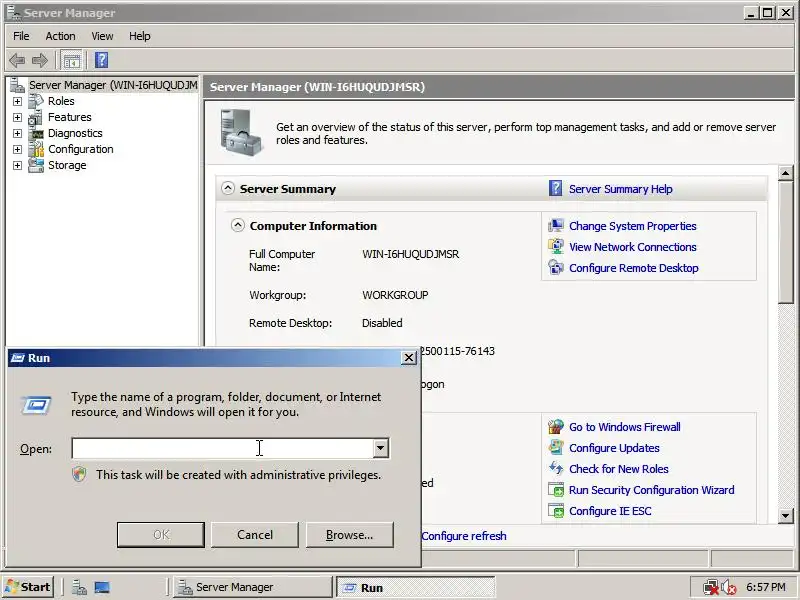
Task: Click the Change System Properties icon
Action: pos(556,226)
